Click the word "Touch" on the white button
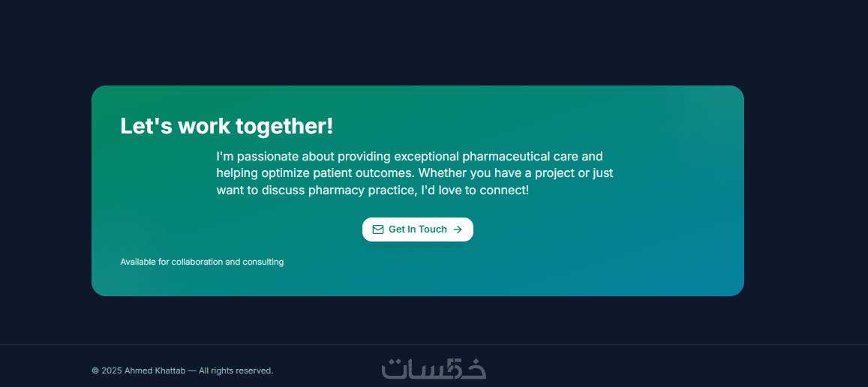The height and width of the screenshot is (387, 868). pyautogui.click(x=433, y=229)
